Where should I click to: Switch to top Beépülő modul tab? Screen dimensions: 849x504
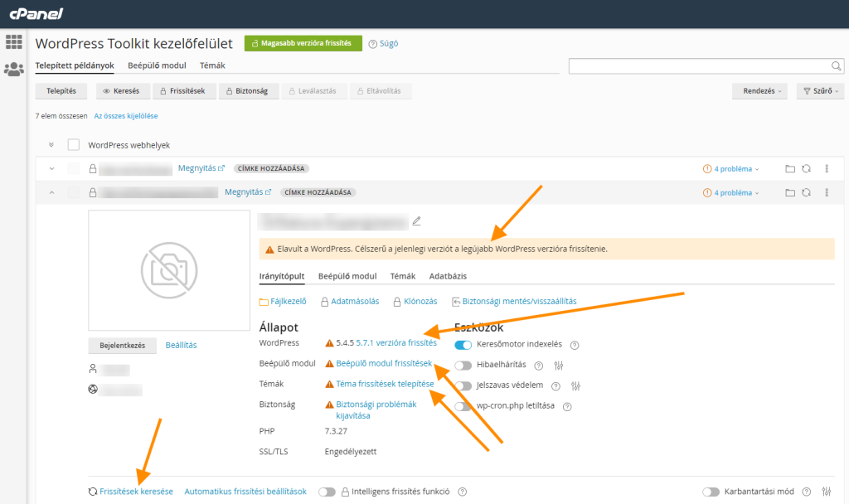(x=157, y=65)
